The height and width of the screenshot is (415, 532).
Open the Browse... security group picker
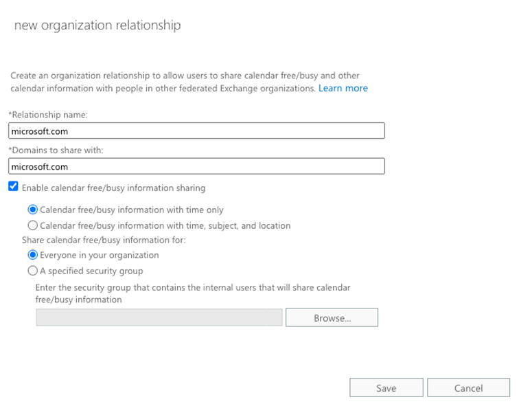tap(332, 317)
